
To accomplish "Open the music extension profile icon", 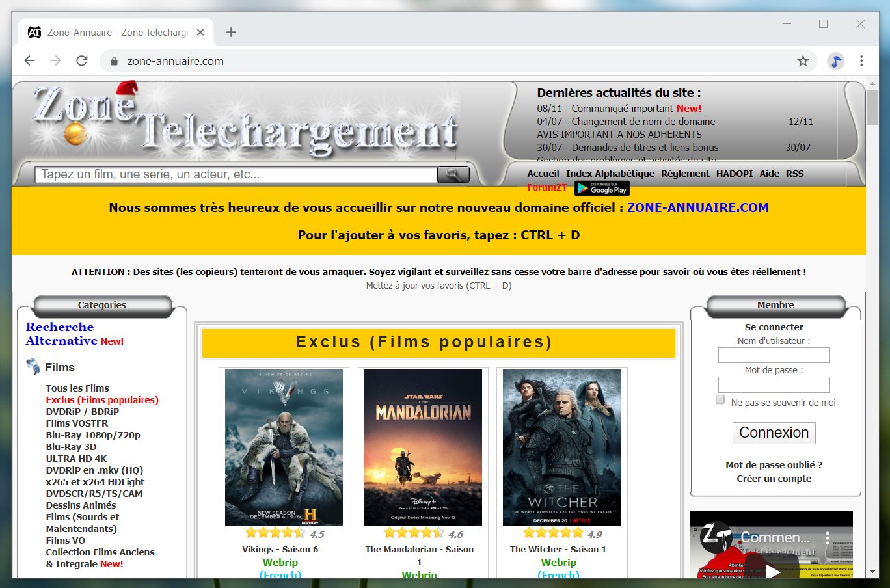I will tap(835, 61).
